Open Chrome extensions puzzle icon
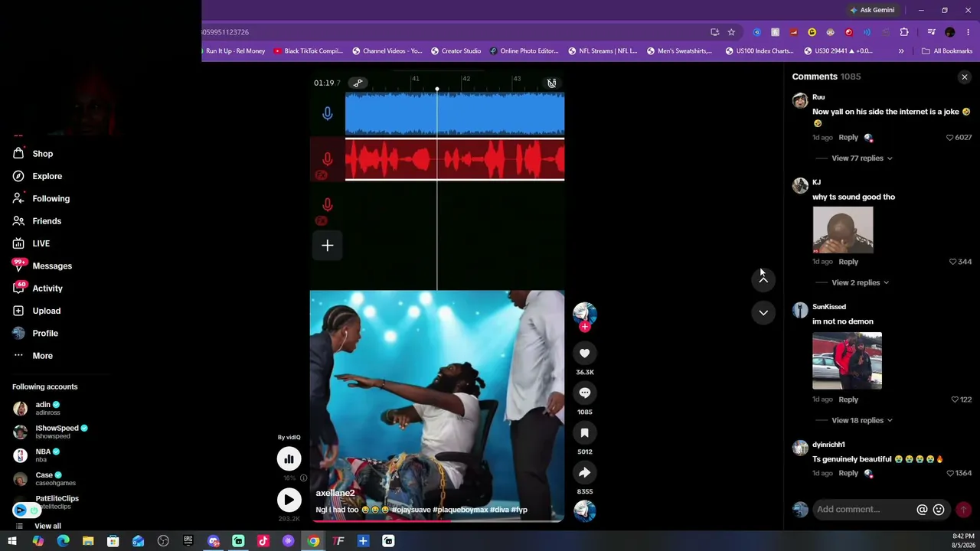 pyautogui.click(x=904, y=32)
